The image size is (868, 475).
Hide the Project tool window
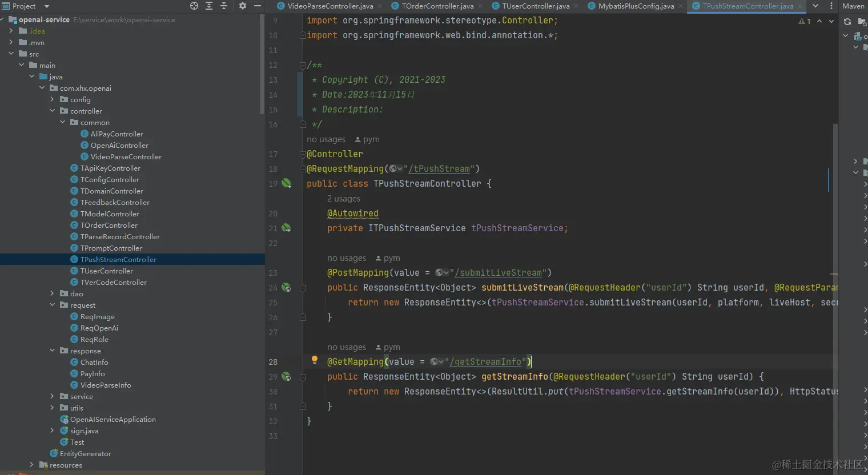point(258,6)
